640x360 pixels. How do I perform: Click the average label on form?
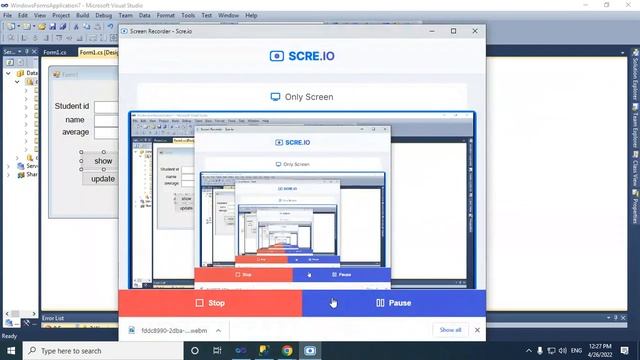pos(76,132)
